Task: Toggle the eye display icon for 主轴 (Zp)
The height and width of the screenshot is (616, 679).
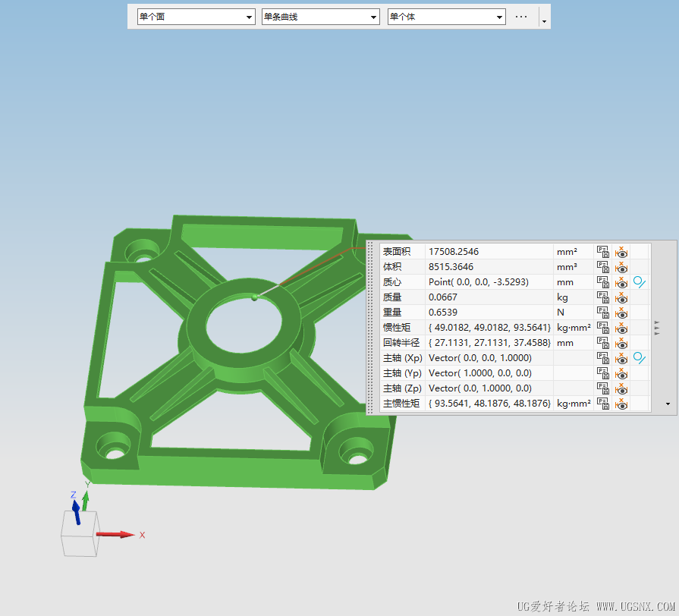Action: (621, 388)
